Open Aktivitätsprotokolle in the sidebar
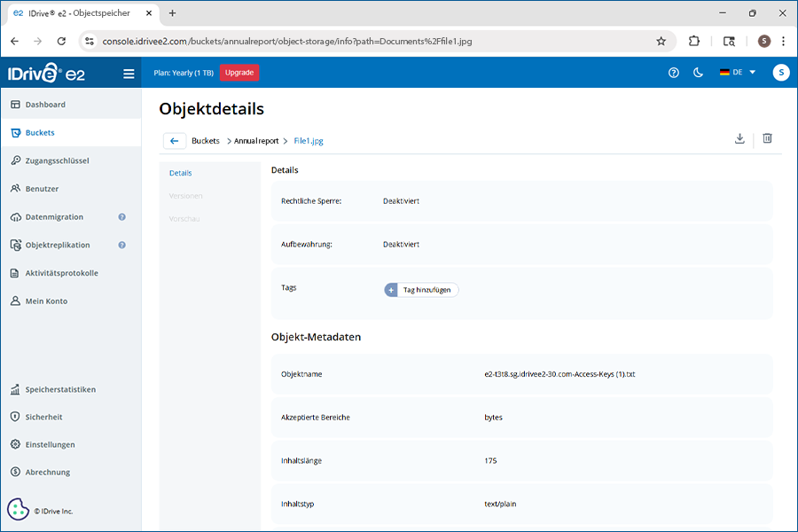798x532 pixels. (61, 273)
